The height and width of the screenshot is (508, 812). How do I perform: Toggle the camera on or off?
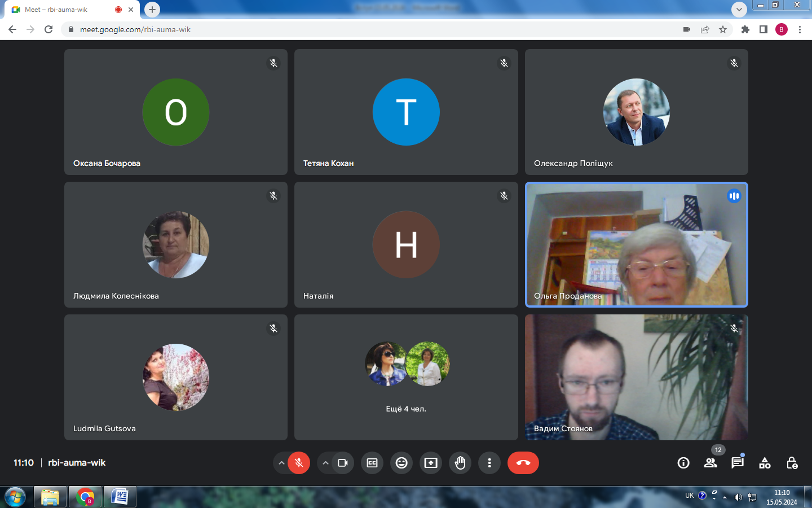click(x=343, y=463)
